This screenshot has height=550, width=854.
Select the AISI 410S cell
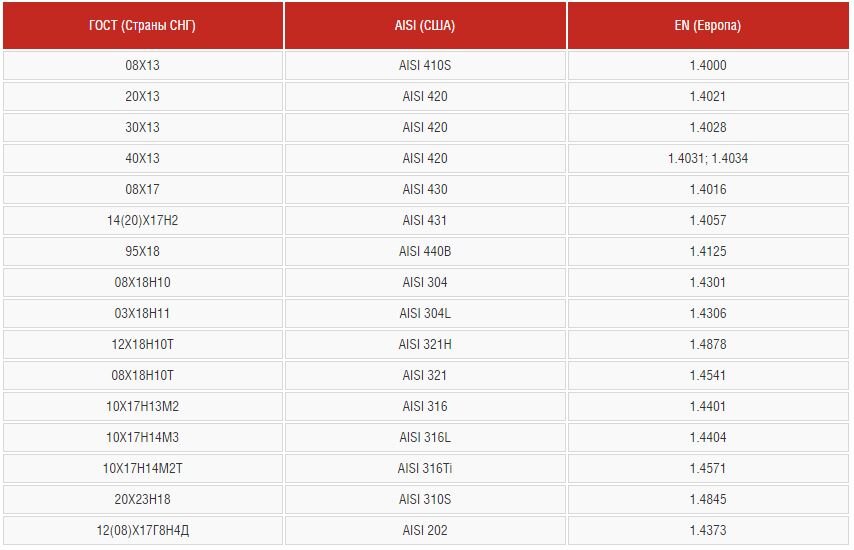(x=425, y=65)
